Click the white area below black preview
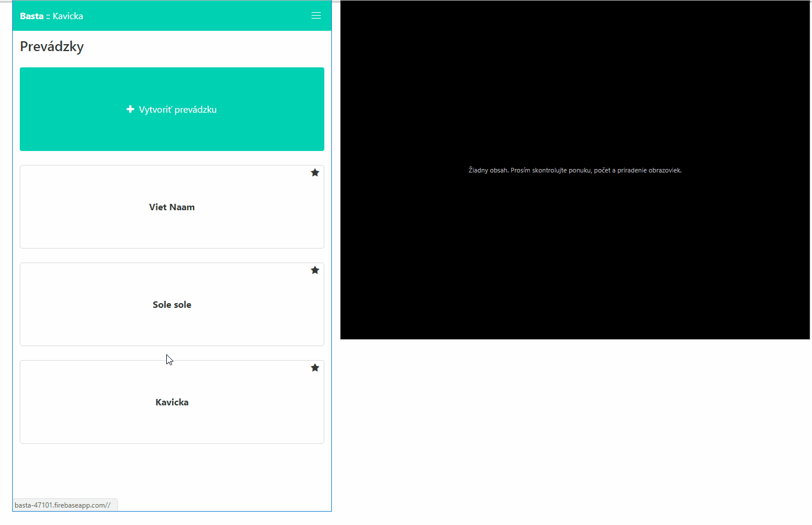Image resolution: width=812 pixels, height=525 pixels. coord(574,430)
